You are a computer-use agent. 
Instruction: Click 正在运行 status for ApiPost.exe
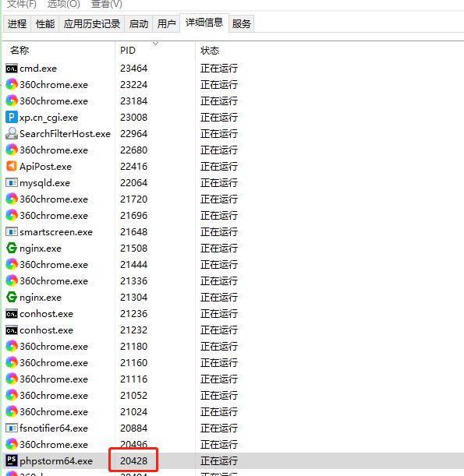219,167
